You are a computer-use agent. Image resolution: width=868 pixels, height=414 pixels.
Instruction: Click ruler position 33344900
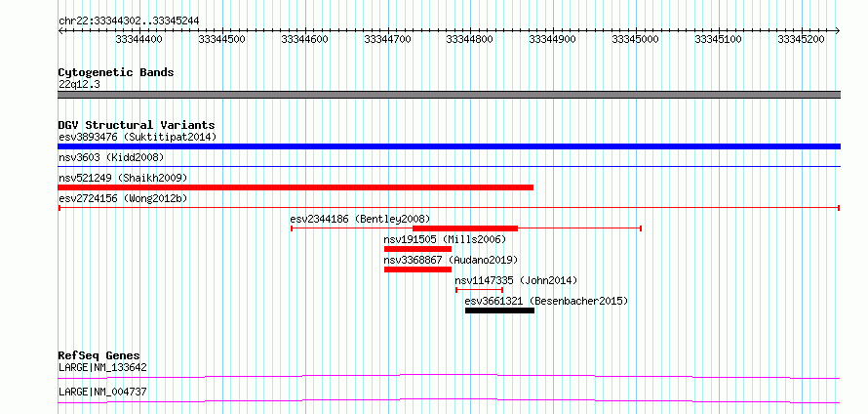[552, 39]
